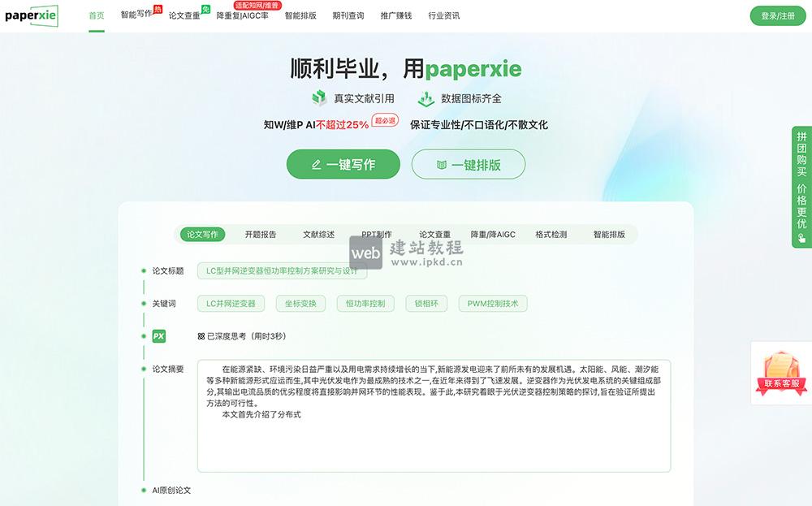Screen dimensions: 812x506
Task: Select the PWM控制技术 keyword tag
Action: (x=493, y=304)
